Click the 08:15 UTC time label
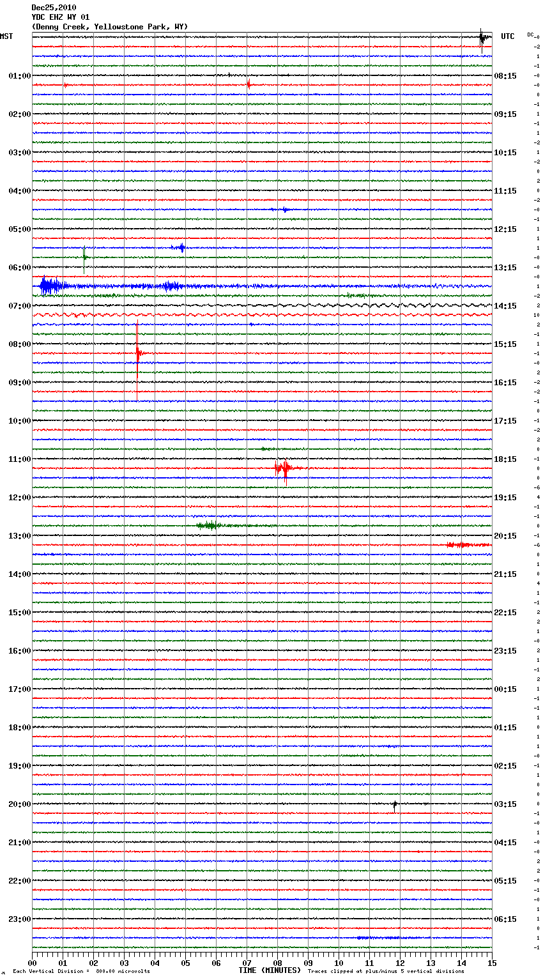The width and height of the screenshot is (543, 980). (x=505, y=76)
